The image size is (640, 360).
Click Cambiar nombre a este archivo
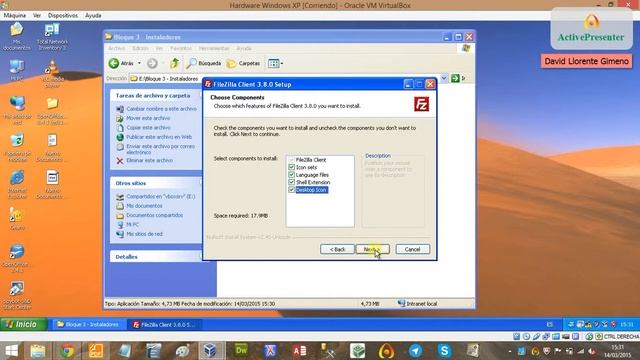tap(161, 109)
